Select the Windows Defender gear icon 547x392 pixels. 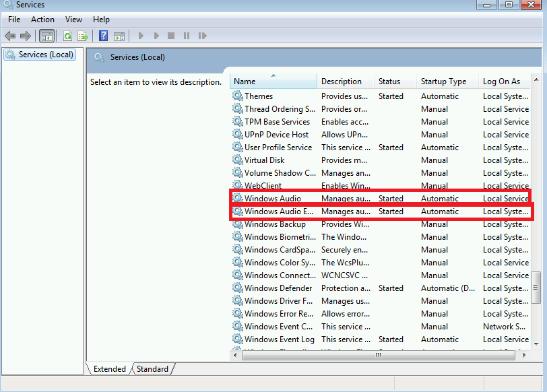[x=238, y=288]
